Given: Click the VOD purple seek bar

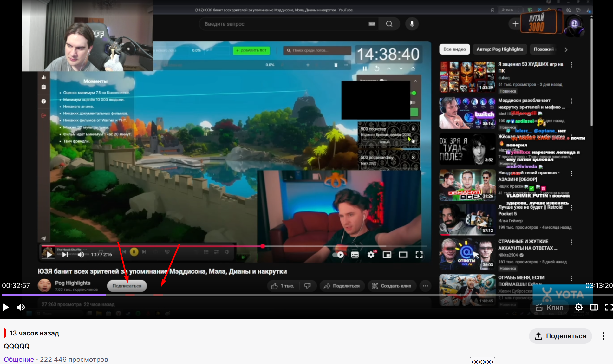Looking at the screenshot, I should pos(54,295).
